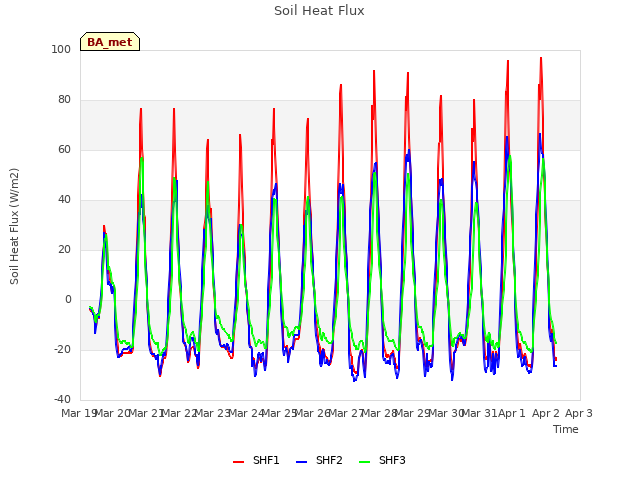Click the Time axis label

tap(566, 429)
